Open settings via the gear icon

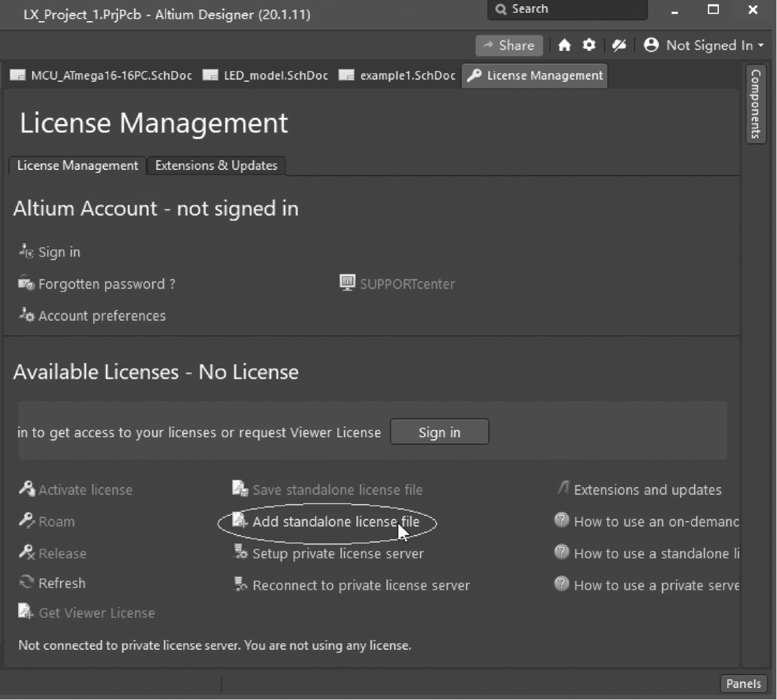point(589,45)
